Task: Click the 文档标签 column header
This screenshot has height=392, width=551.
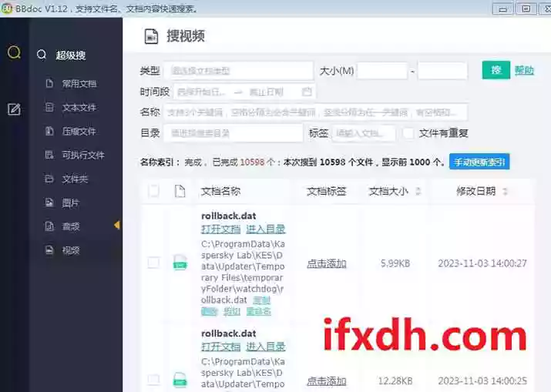Action: pos(327,192)
